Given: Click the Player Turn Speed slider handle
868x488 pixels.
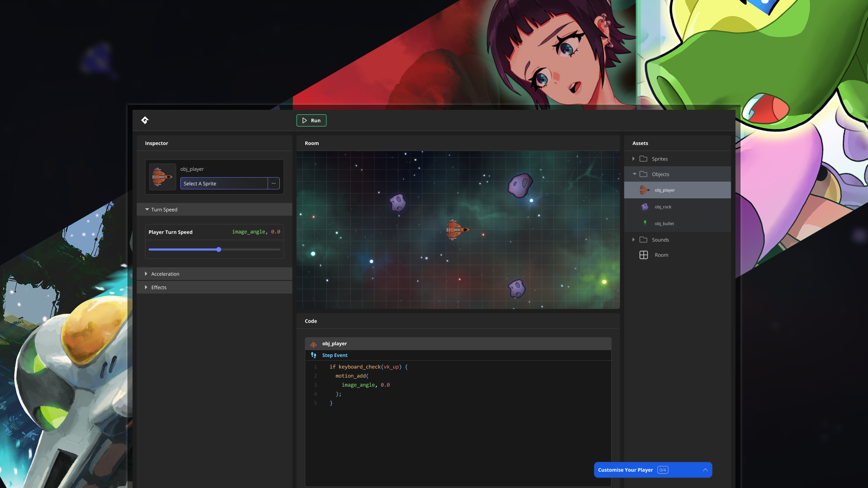Looking at the screenshot, I should pyautogui.click(x=219, y=249).
